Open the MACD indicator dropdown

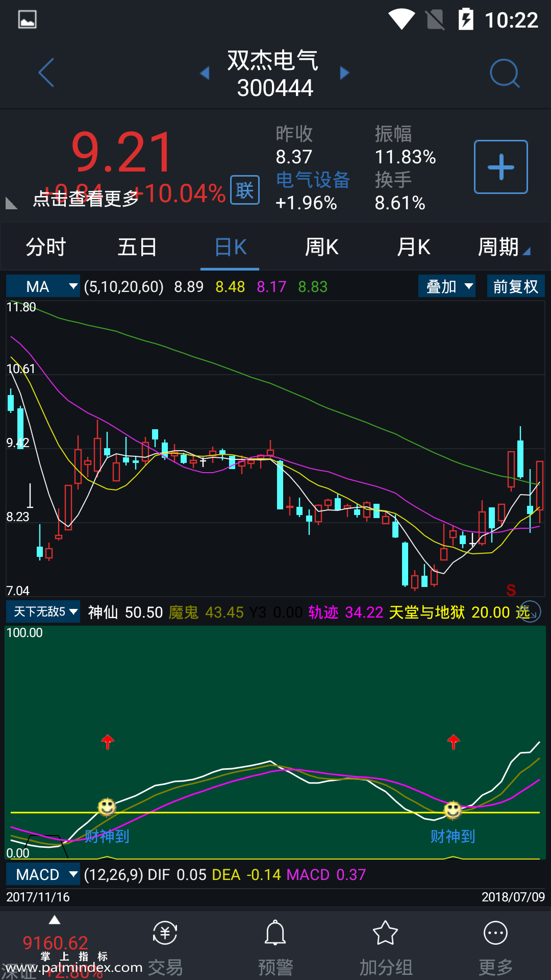coord(43,874)
